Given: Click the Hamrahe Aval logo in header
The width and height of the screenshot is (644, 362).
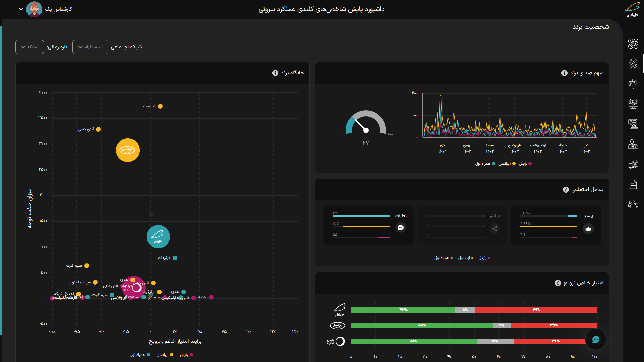Looking at the screenshot, I should (633, 9).
